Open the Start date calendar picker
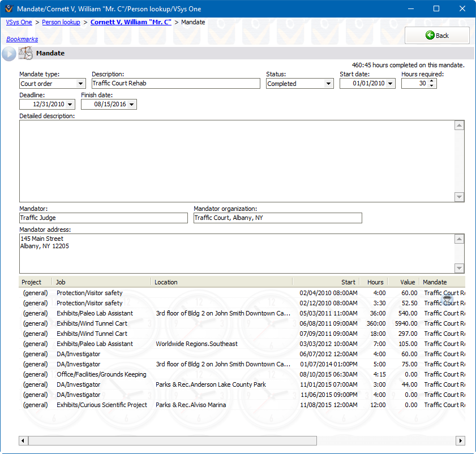The height and width of the screenshot is (454, 476). 389,83
